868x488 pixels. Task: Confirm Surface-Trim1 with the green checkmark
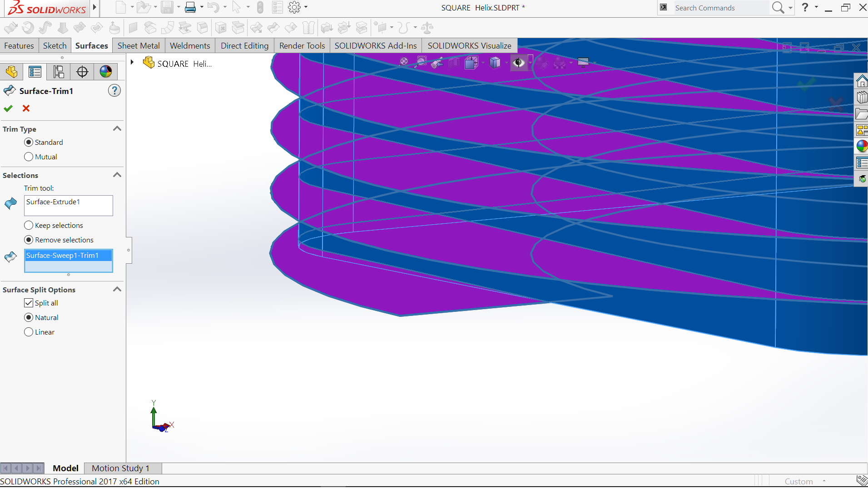pyautogui.click(x=8, y=108)
